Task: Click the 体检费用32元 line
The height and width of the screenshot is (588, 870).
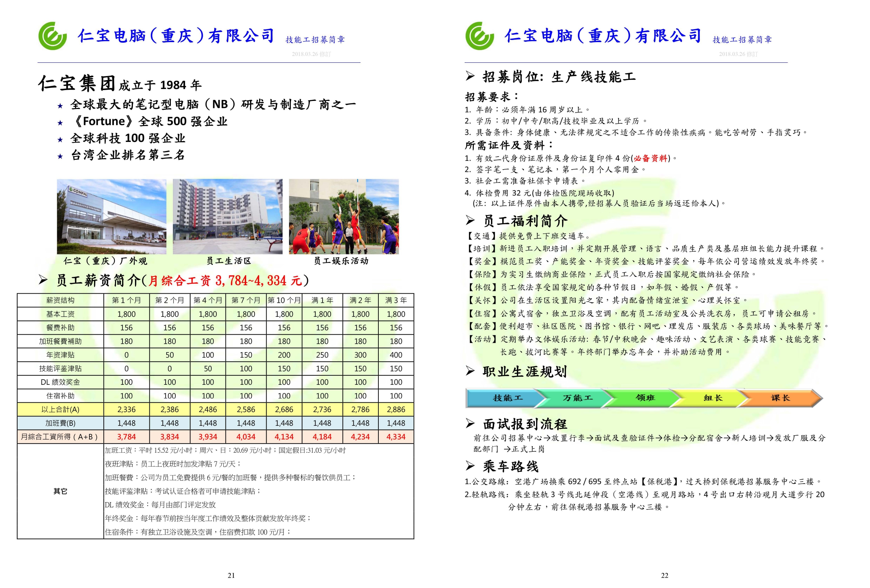Action: [x=539, y=193]
